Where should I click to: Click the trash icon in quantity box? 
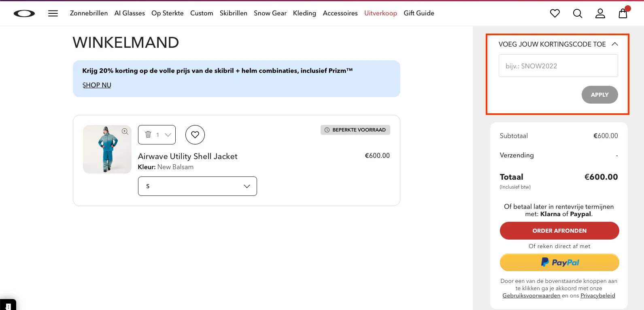(148, 134)
